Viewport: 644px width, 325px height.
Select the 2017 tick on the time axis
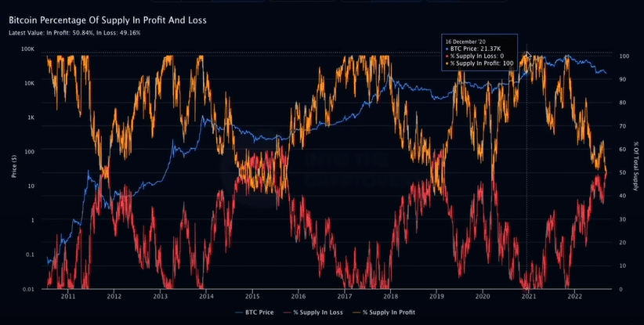pyautogui.click(x=345, y=297)
